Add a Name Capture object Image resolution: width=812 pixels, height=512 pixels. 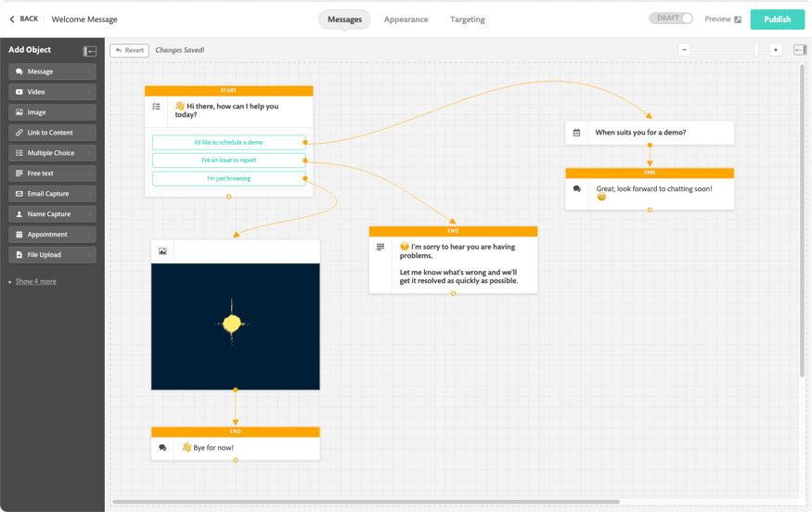(x=52, y=214)
